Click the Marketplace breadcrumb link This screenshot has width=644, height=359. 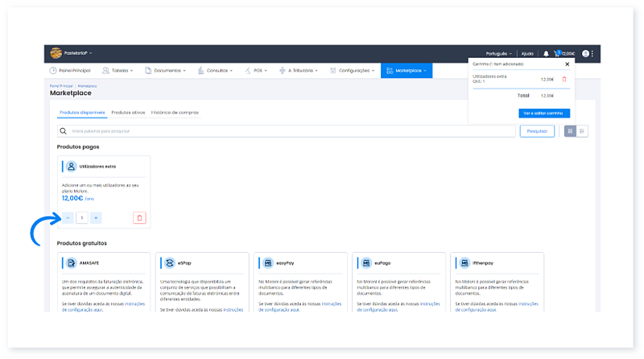(x=87, y=86)
